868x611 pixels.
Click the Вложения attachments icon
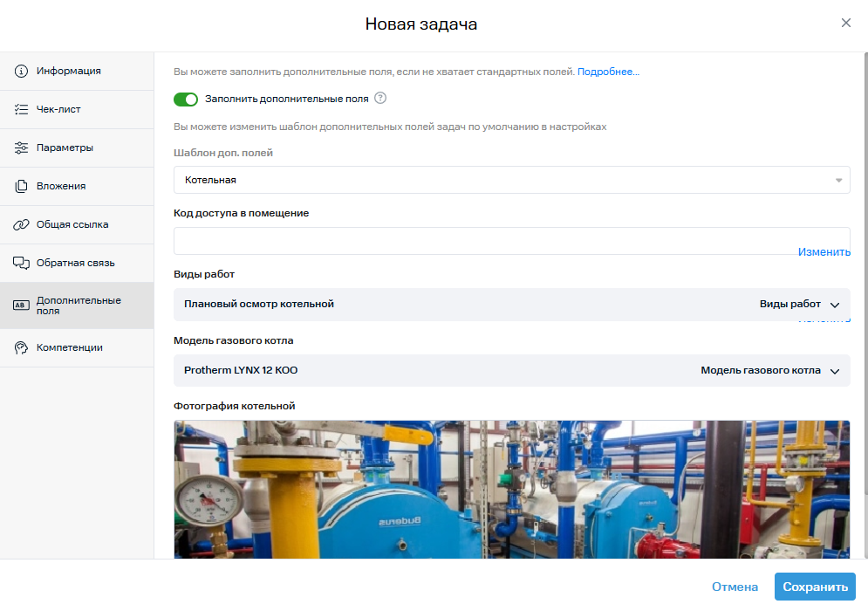[22, 187]
